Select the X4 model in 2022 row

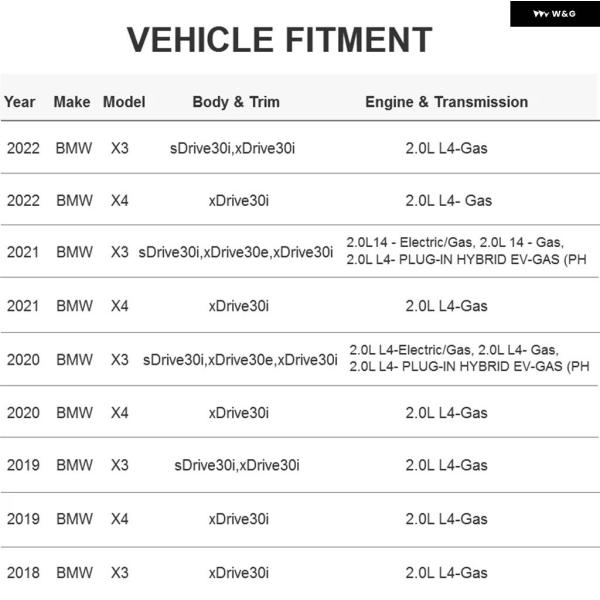120,201
